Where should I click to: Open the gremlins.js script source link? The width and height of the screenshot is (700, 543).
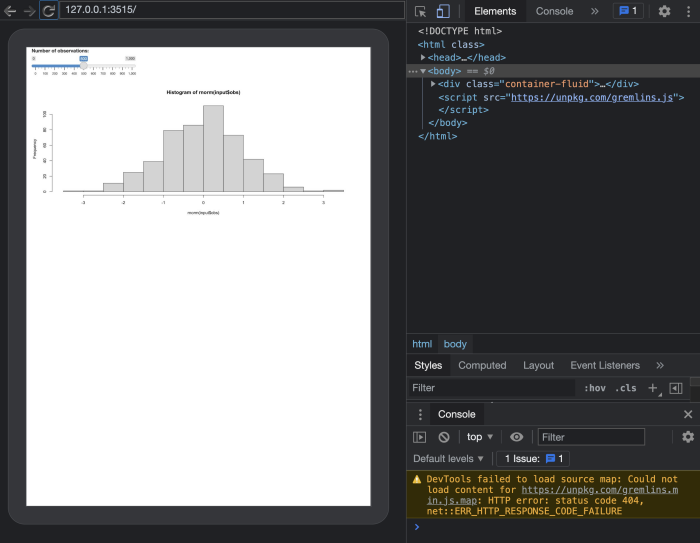point(594,97)
